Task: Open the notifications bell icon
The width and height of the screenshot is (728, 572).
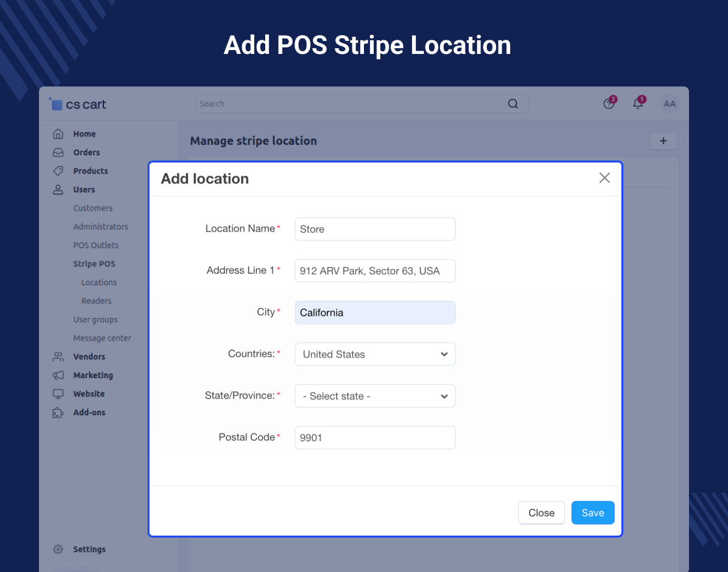Action: 638,103
